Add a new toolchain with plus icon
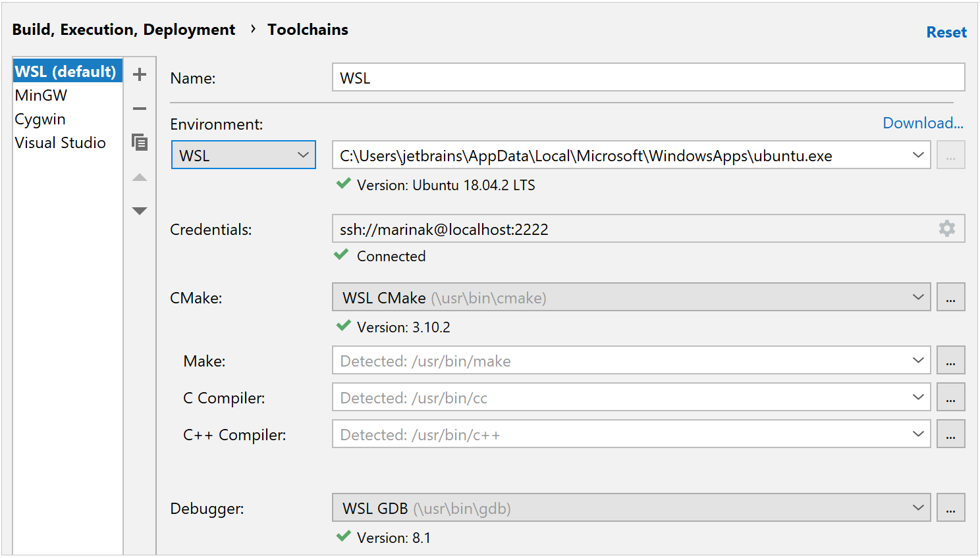This screenshot has height=558, width=980. (140, 74)
